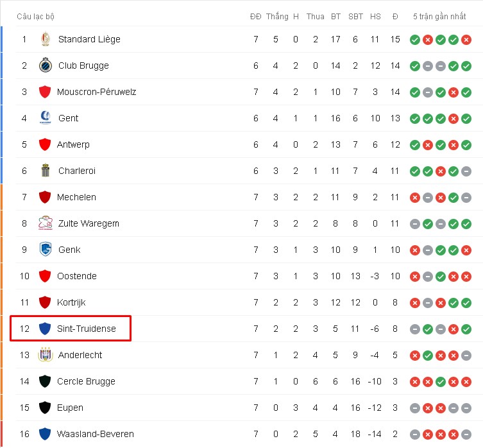This screenshot has height=448, width=483.
Task: Open the Mouscron-Péruwelz team link
Action: pos(96,92)
